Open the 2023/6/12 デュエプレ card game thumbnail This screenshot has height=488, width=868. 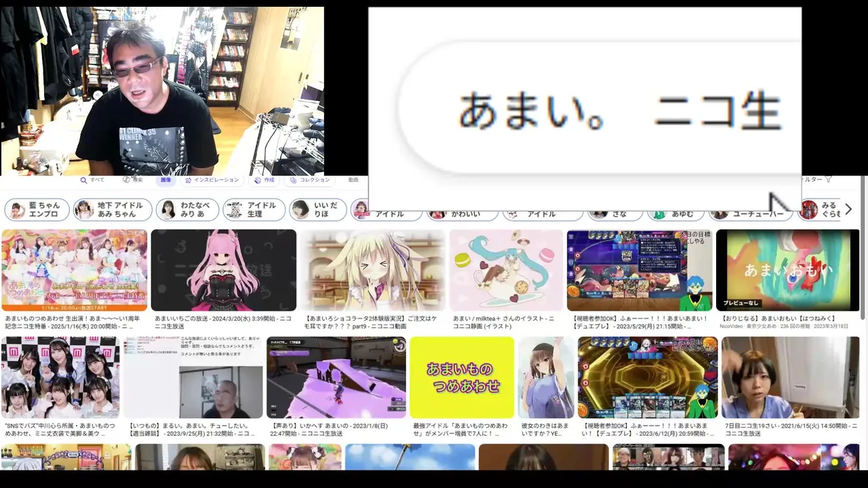648,378
